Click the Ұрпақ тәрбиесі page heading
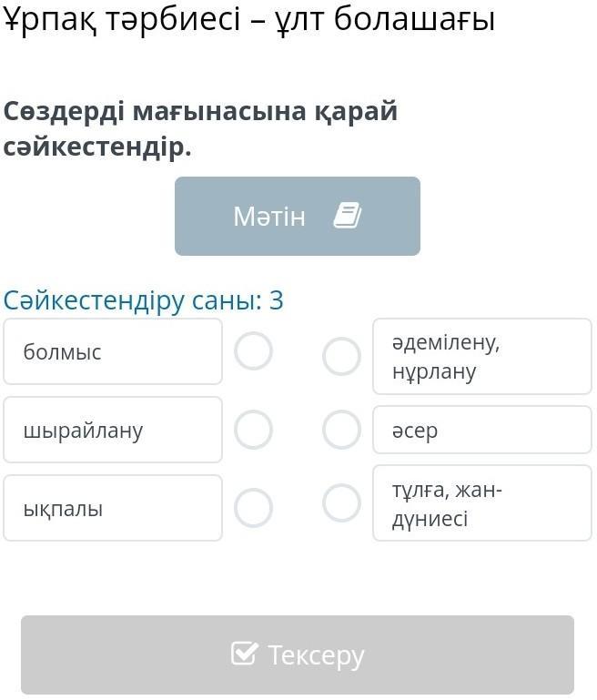The image size is (597, 700). 248,19
